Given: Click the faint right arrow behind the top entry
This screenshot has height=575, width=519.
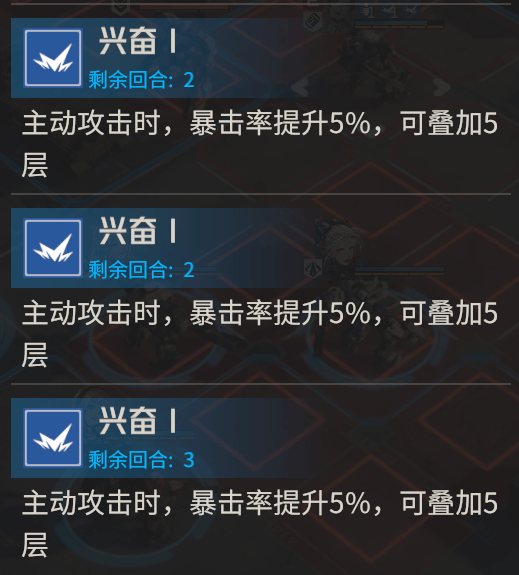Looking at the screenshot, I should 442,87.
